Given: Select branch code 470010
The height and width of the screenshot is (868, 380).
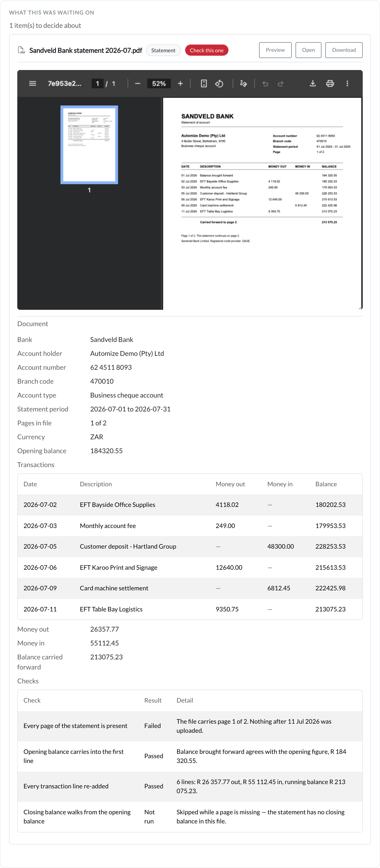Looking at the screenshot, I should pos(102,381).
